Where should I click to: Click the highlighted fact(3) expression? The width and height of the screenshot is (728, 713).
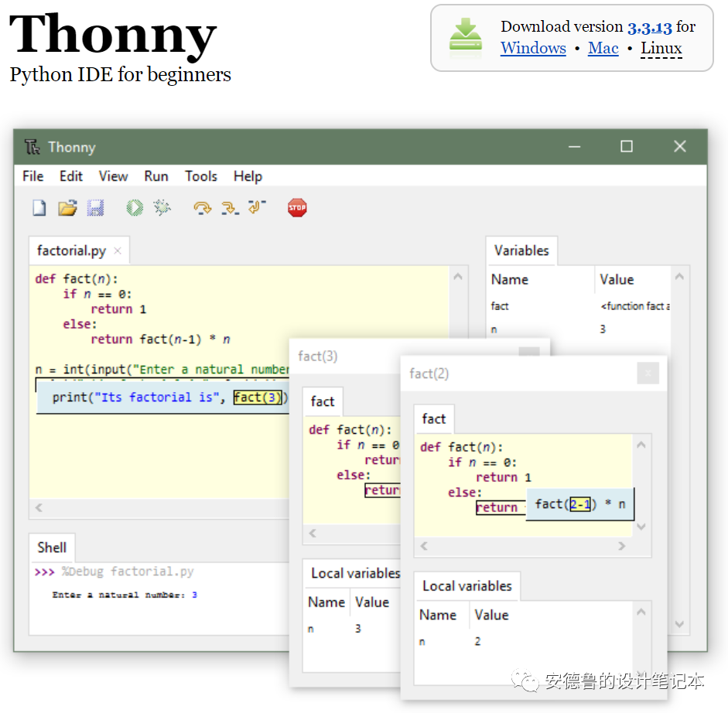[x=258, y=397]
